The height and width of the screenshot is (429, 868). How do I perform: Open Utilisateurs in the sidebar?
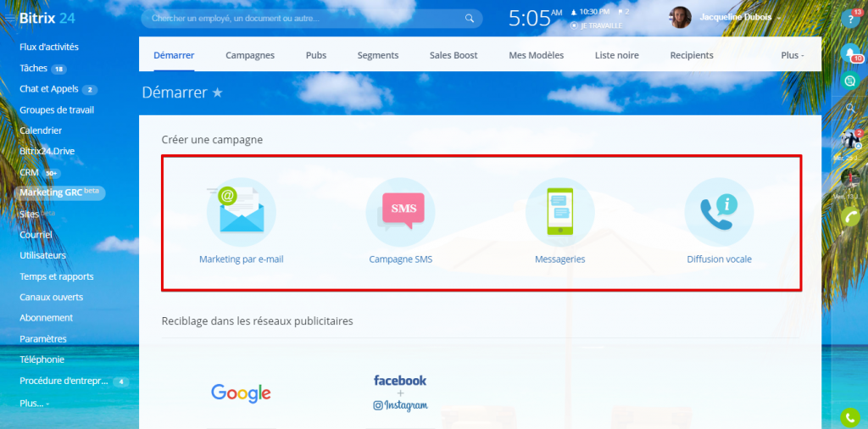42,255
